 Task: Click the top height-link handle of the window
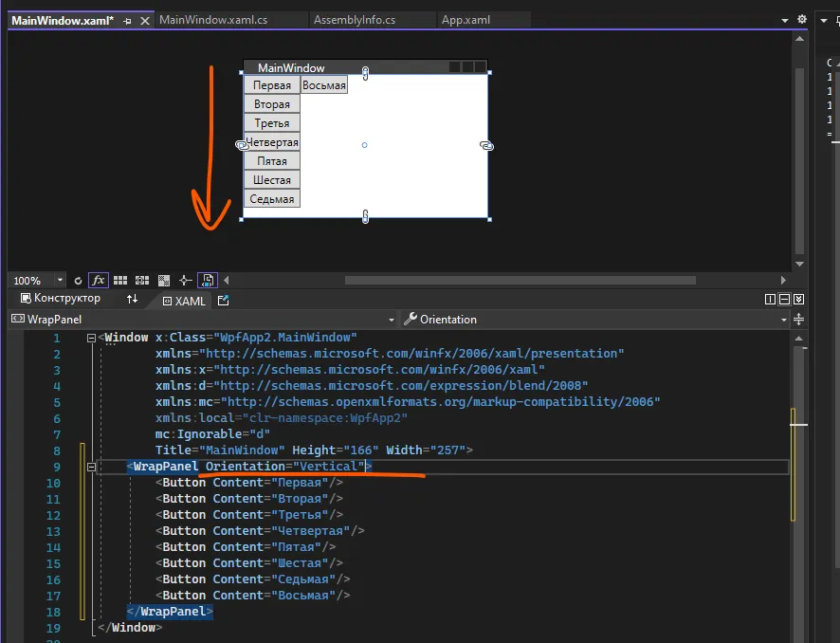click(365, 73)
